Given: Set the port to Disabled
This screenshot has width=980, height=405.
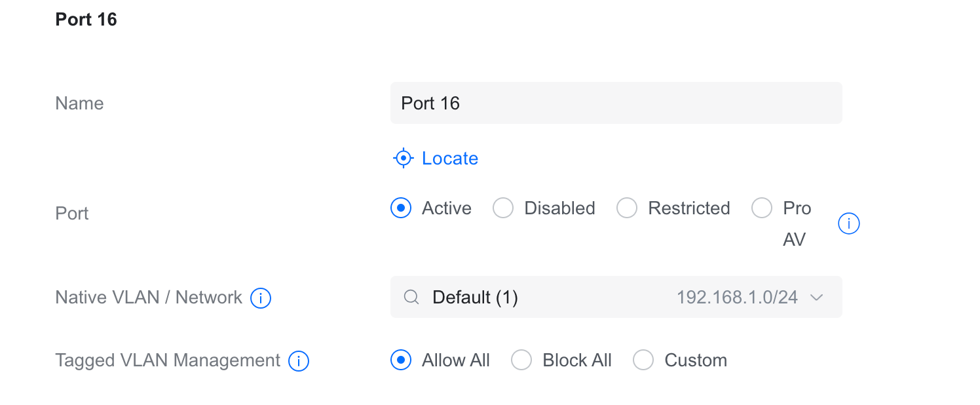Looking at the screenshot, I should [503, 208].
